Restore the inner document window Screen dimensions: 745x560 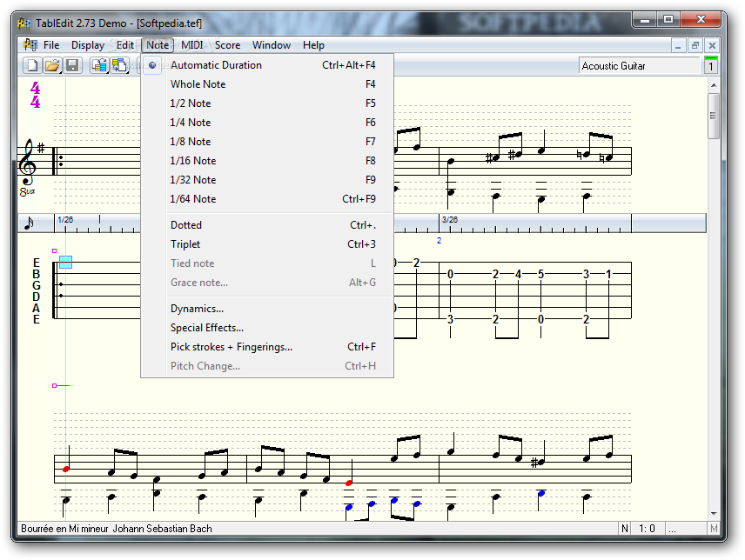(695, 46)
